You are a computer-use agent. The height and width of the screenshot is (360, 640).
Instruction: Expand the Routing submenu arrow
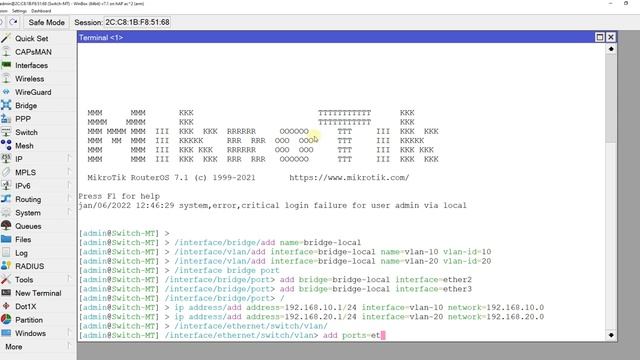pyautogui.click(x=69, y=199)
